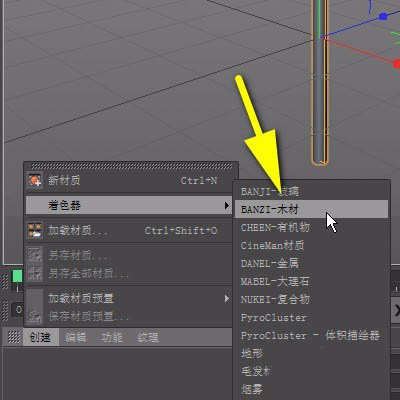Click the green timeline frame marker

click(x=17, y=276)
